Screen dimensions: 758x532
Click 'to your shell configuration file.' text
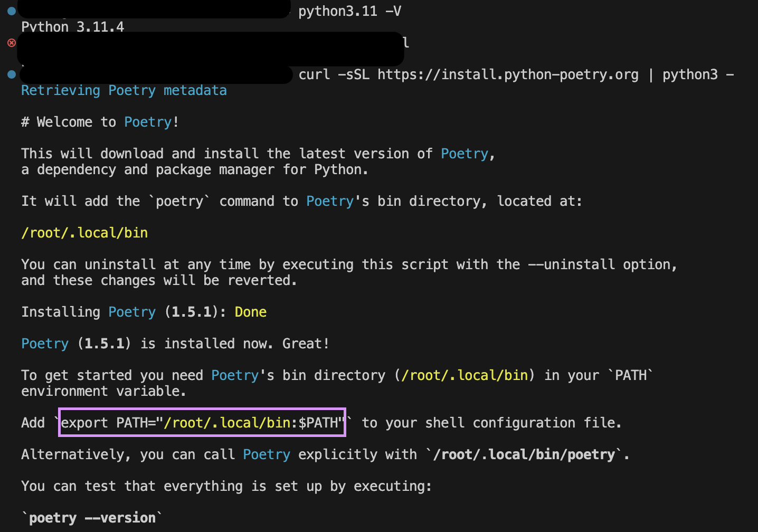click(x=492, y=423)
